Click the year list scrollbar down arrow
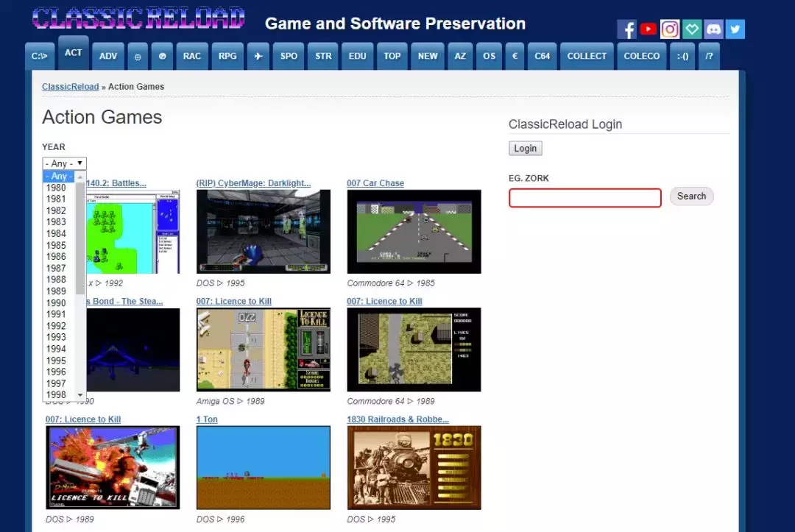Viewport: 795px width, 532px height. (x=80, y=394)
